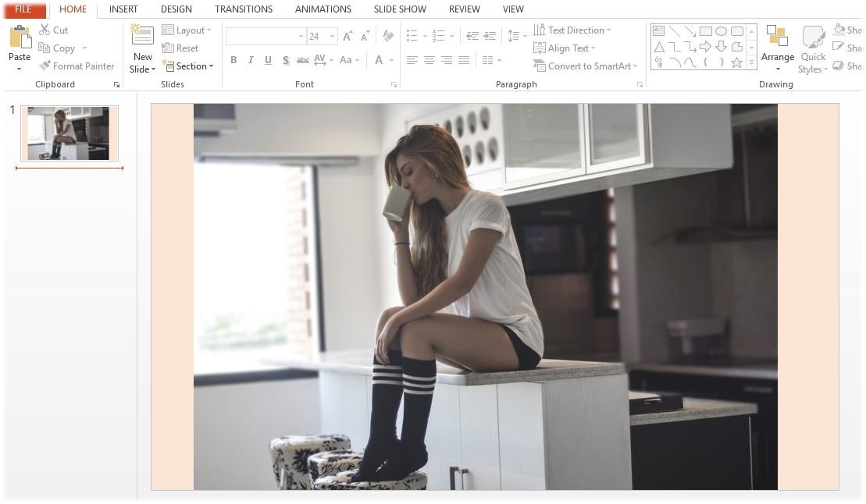Select the Rectangle shape
Image resolution: width=866 pixels, height=504 pixels.
tap(706, 31)
